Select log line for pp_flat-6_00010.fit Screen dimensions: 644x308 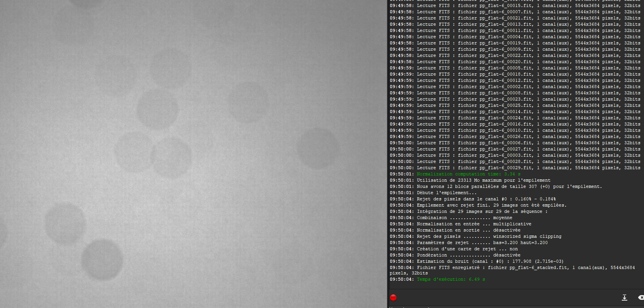point(515,130)
